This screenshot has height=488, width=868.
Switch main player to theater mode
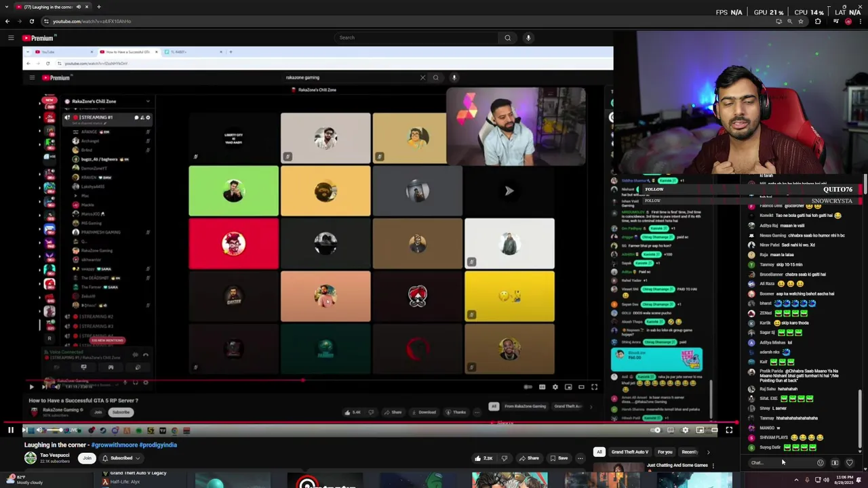[x=714, y=430]
